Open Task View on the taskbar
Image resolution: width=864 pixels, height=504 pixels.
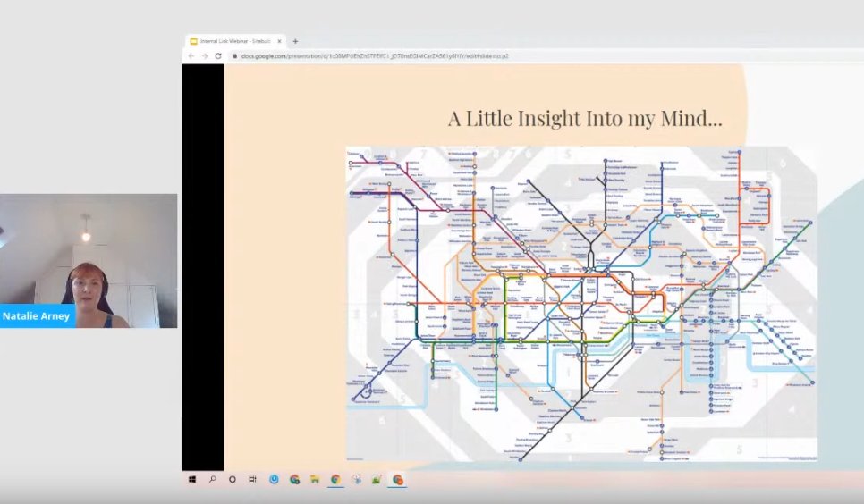(252, 480)
